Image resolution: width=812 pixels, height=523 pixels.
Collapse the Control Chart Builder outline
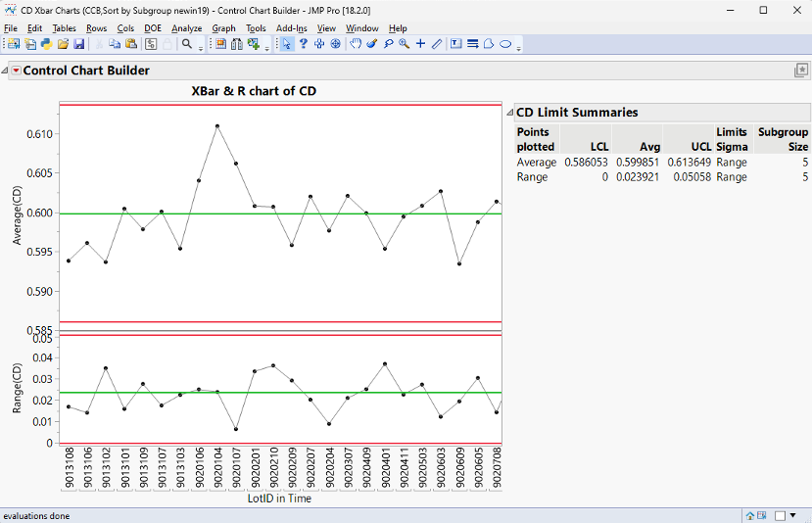coord(5,71)
